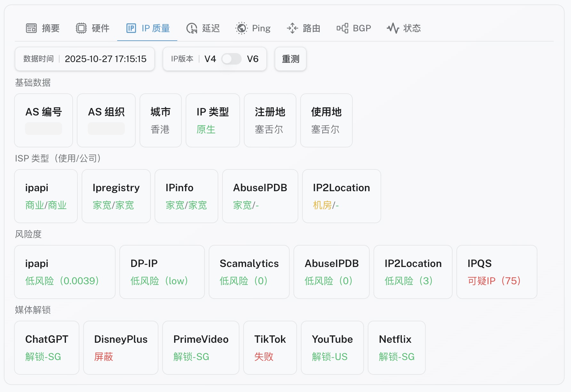
Task: Click the Scamalytics low risk card
Action: coord(249,272)
